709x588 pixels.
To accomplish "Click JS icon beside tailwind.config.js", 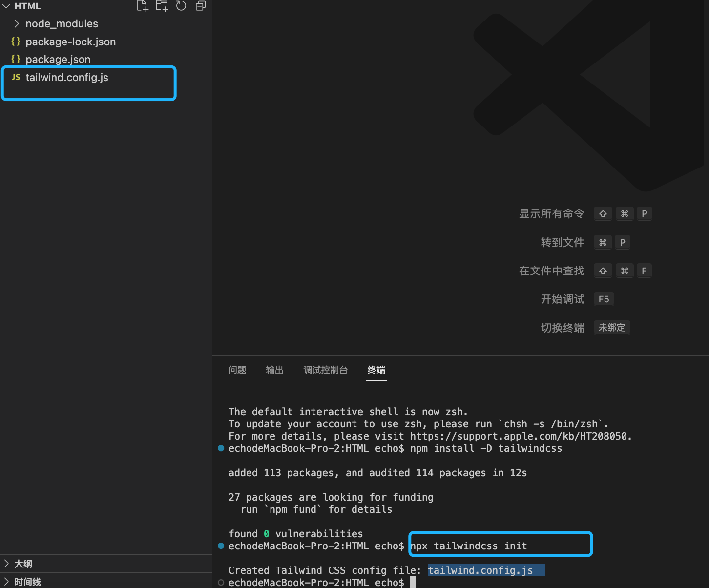I will [16, 77].
